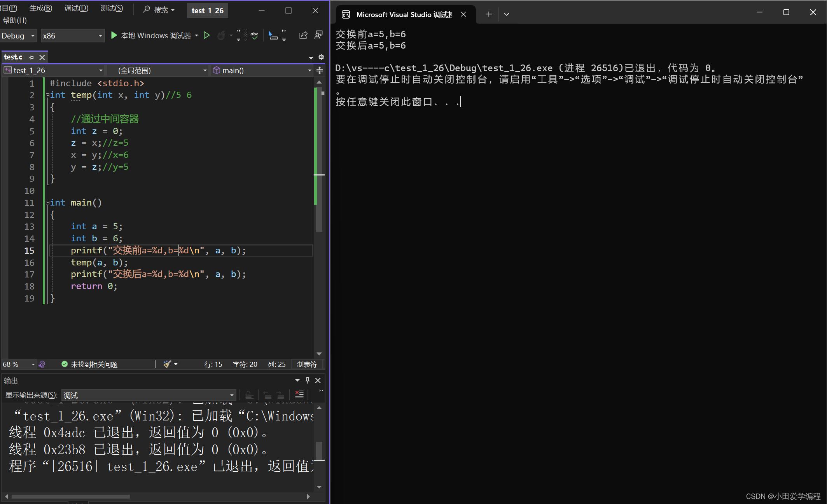Start debugging with the 本地 Windows 调试器 button
Screen dimensions: 827x504
click(152, 36)
